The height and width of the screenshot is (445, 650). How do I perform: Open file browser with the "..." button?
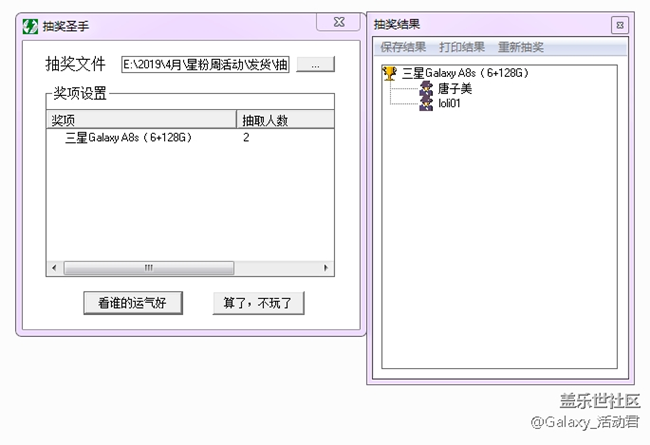point(315,64)
